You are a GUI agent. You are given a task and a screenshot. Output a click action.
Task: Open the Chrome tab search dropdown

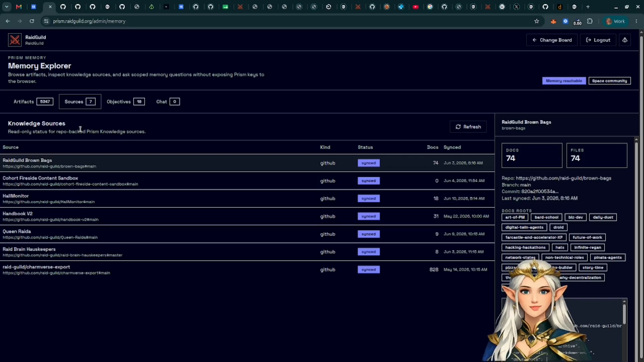7,7
